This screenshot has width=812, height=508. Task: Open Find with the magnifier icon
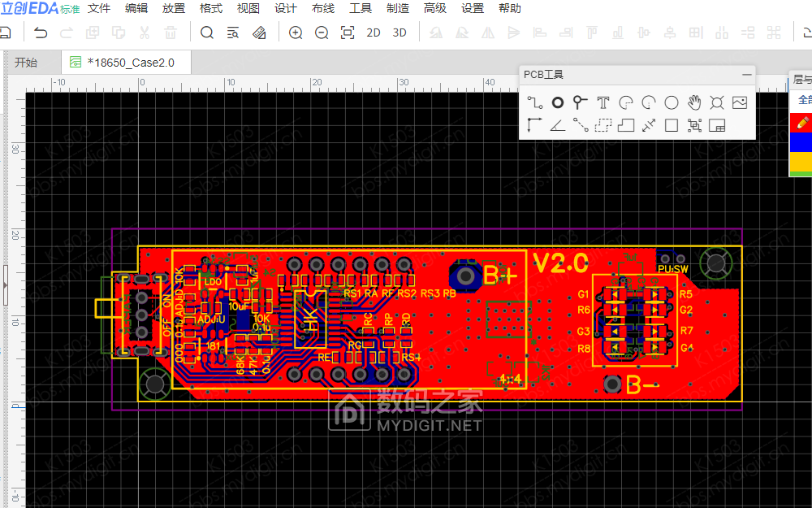[x=207, y=33]
